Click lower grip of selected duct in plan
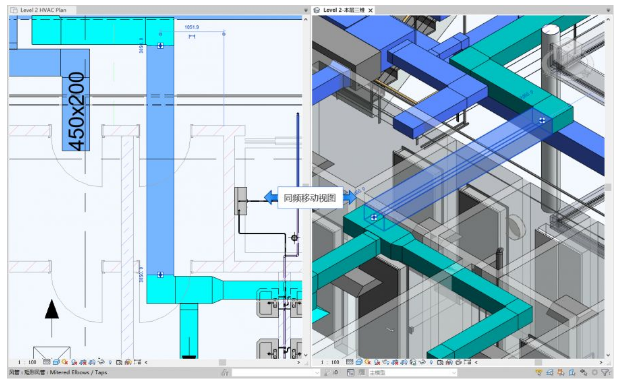Viewport: 625px width, 386px height. (160, 274)
